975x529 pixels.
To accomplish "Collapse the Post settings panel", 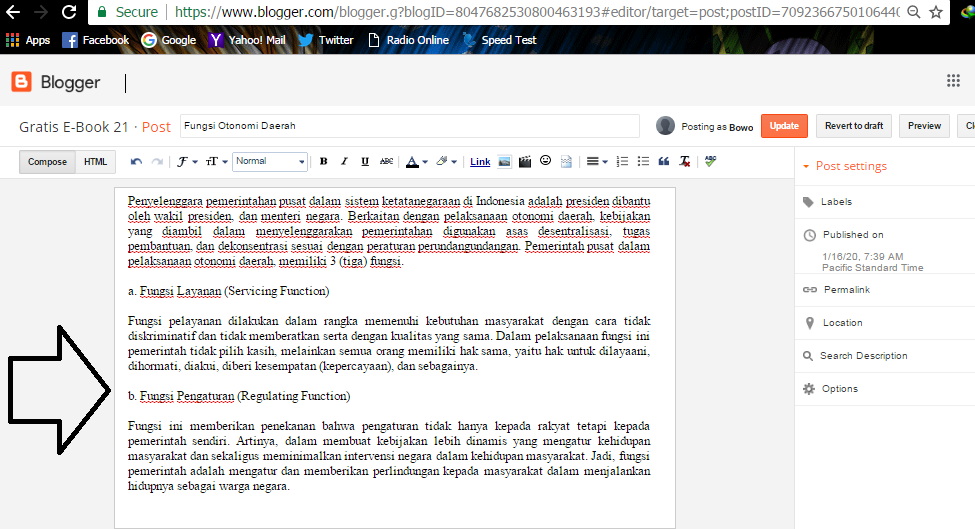I will pyautogui.click(x=844, y=166).
